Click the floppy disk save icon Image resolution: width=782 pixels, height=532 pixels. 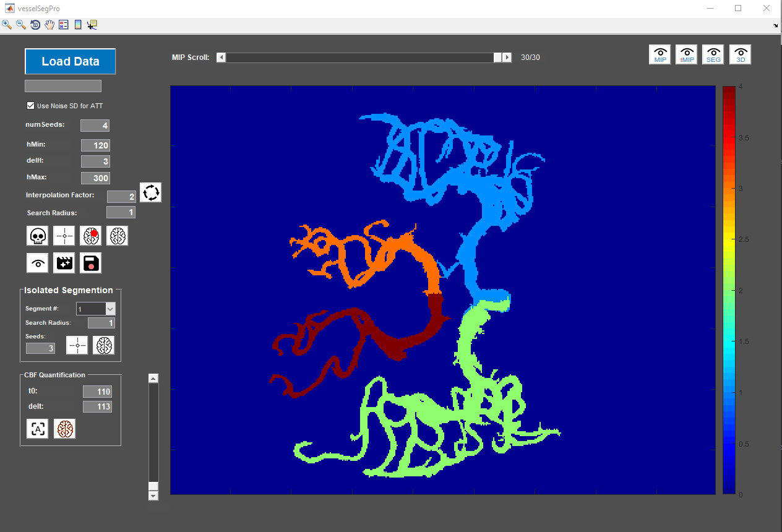[x=90, y=263]
